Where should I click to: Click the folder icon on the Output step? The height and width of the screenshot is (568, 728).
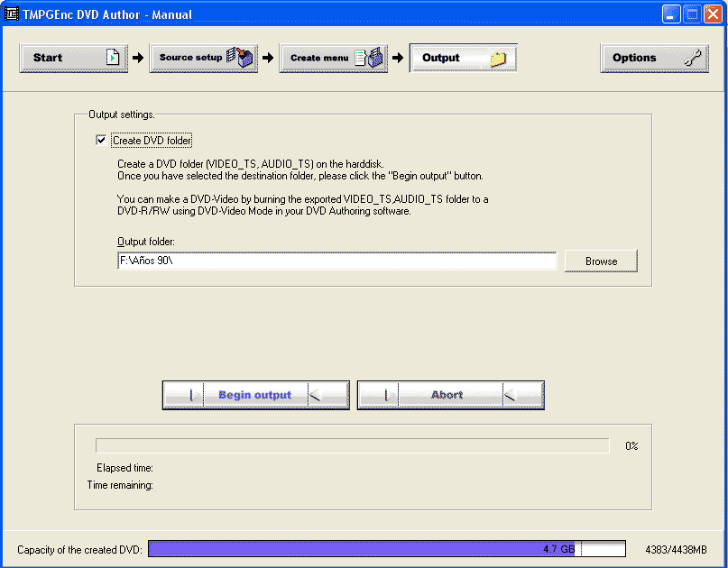pyautogui.click(x=498, y=59)
